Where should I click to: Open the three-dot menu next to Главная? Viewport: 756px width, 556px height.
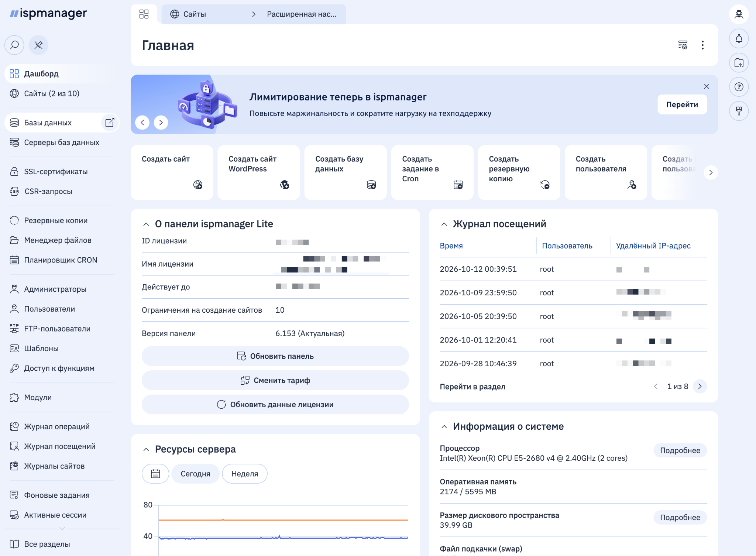click(x=702, y=45)
